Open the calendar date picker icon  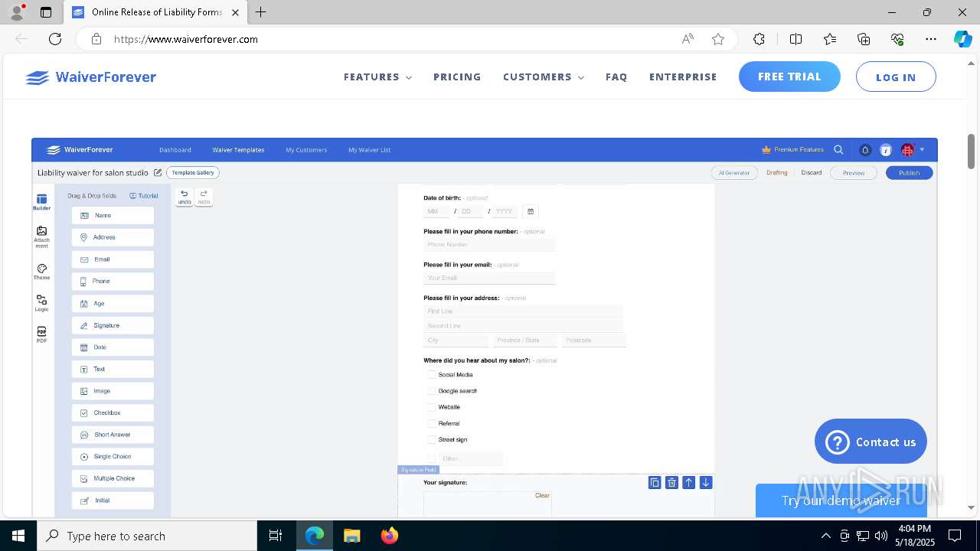[531, 211]
